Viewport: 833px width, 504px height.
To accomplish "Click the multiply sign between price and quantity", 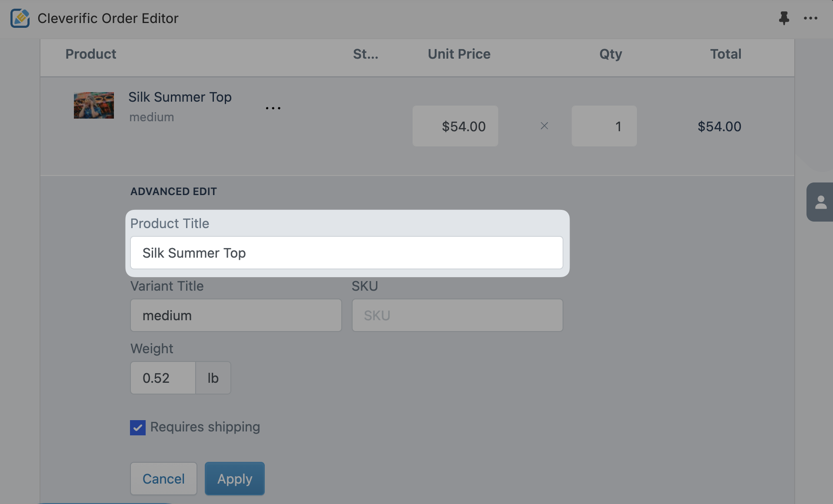I will 544,126.
